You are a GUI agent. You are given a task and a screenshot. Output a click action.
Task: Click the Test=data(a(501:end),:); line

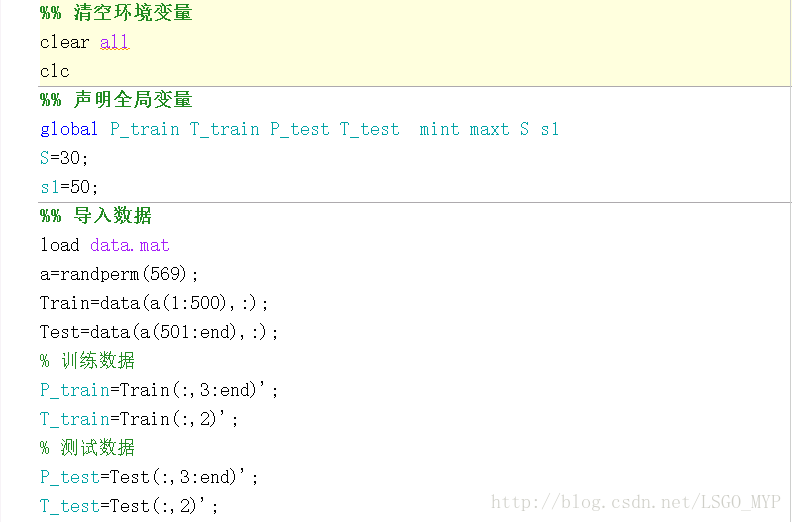(x=159, y=333)
